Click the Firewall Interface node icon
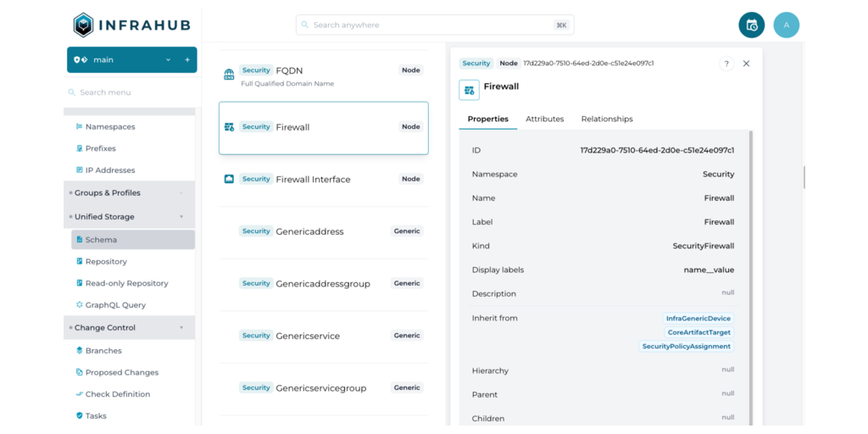This screenshot has width=868, height=434. pyautogui.click(x=229, y=180)
